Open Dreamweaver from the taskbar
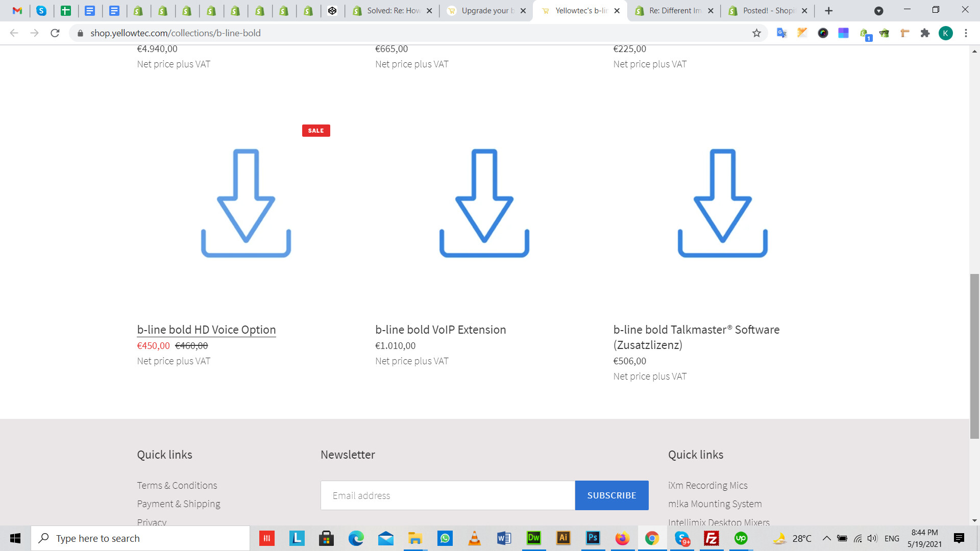The height and width of the screenshot is (551, 980). click(x=533, y=538)
